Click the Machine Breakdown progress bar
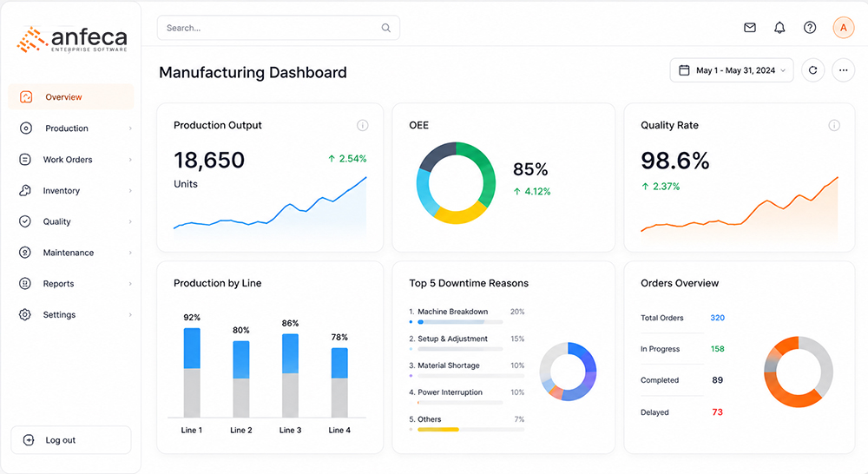 (460, 322)
